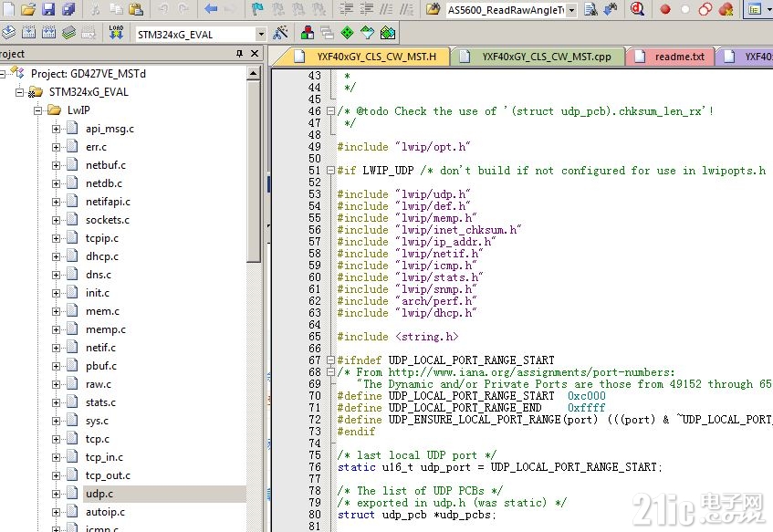Expand the dhcp.c tree node
Screen dimensions: 773x532
point(56,257)
